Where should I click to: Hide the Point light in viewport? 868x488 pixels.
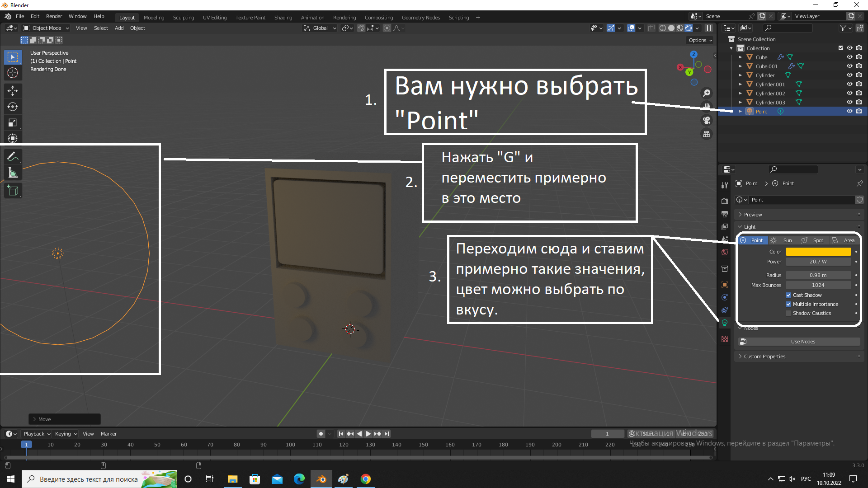click(849, 112)
